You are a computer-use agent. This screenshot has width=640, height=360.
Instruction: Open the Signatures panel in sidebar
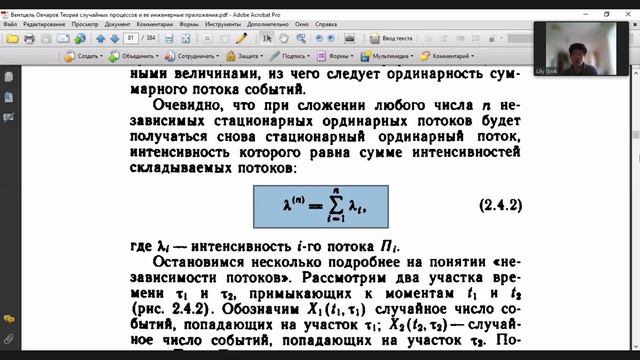pos(8,118)
